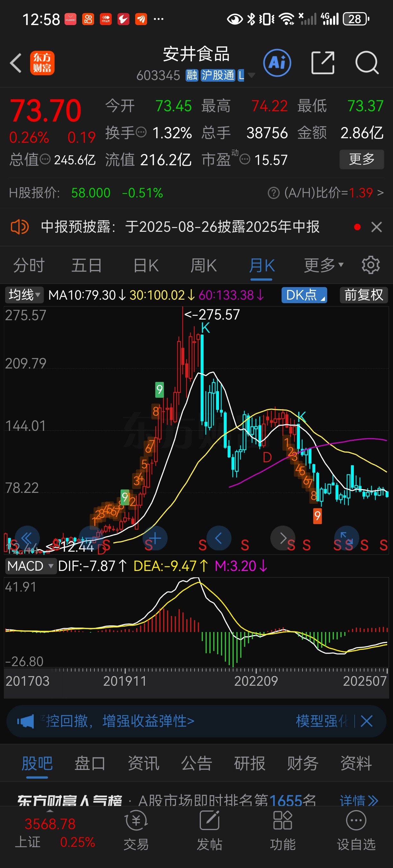Move chart right with single arrow
This screenshot has width=393, height=868.
[x=283, y=538]
